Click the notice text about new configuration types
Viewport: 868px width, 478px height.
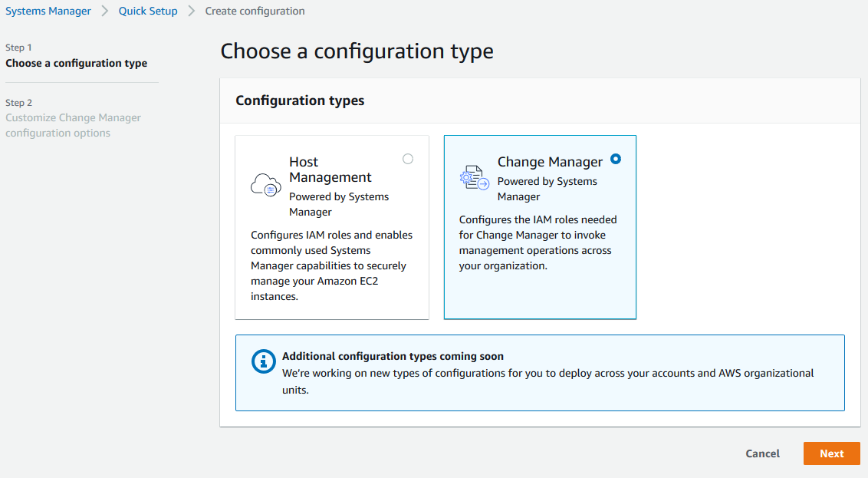[x=548, y=381]
